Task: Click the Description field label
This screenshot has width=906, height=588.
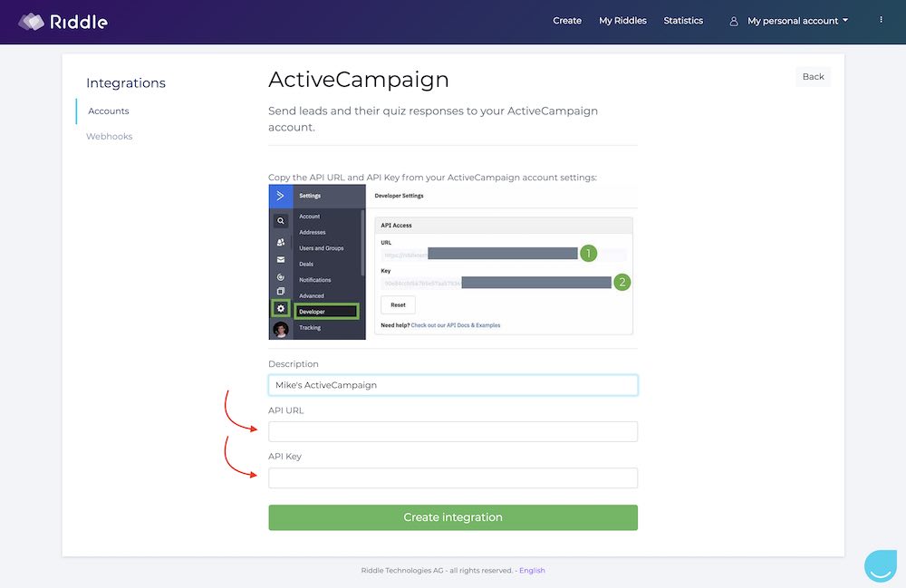Action: (x=293, y=364)
